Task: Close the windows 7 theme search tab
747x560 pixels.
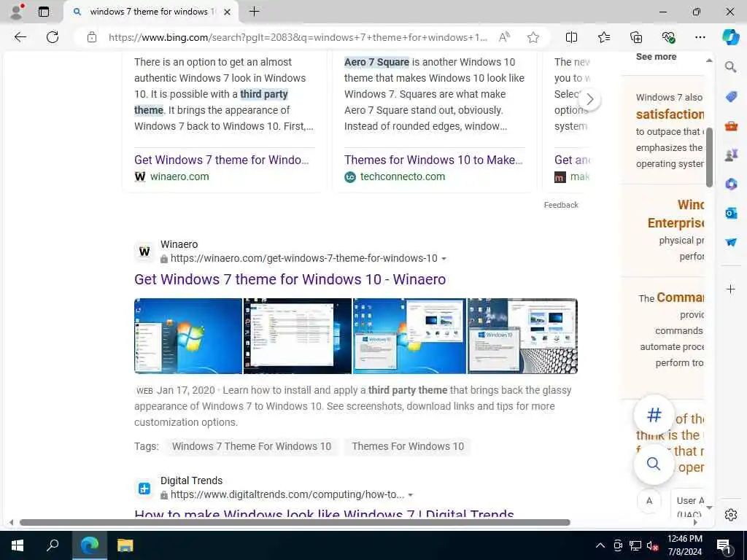Action: (228, 12)
